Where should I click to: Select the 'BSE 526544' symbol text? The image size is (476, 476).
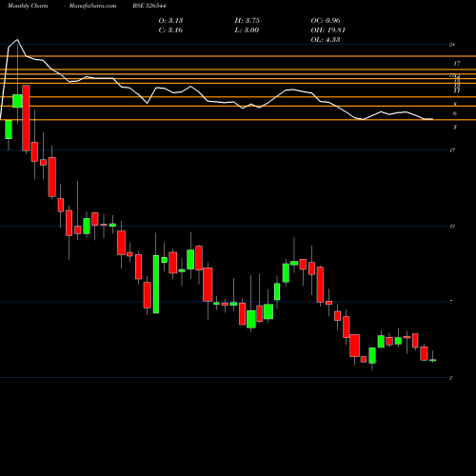(149, 6)
